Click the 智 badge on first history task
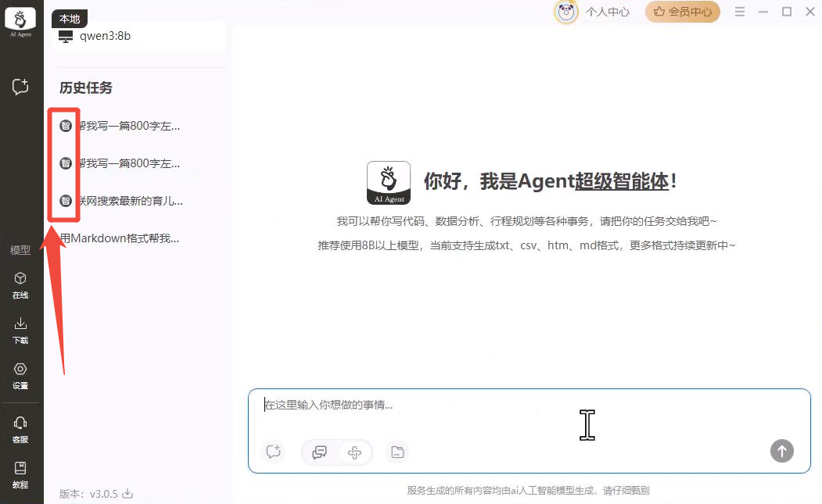Screen dimensions: 822x504 66,126
